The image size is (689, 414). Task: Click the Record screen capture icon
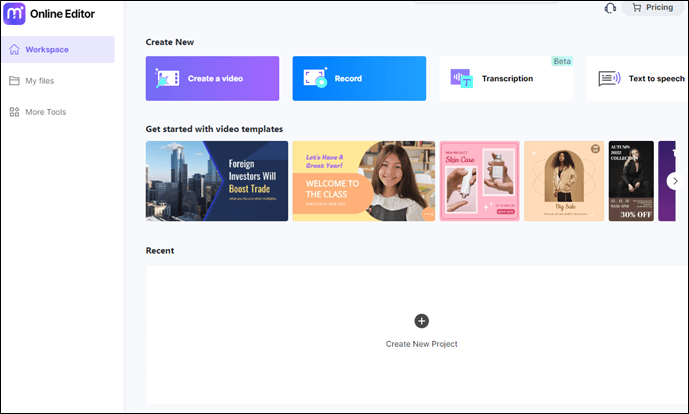click(315, 78)
